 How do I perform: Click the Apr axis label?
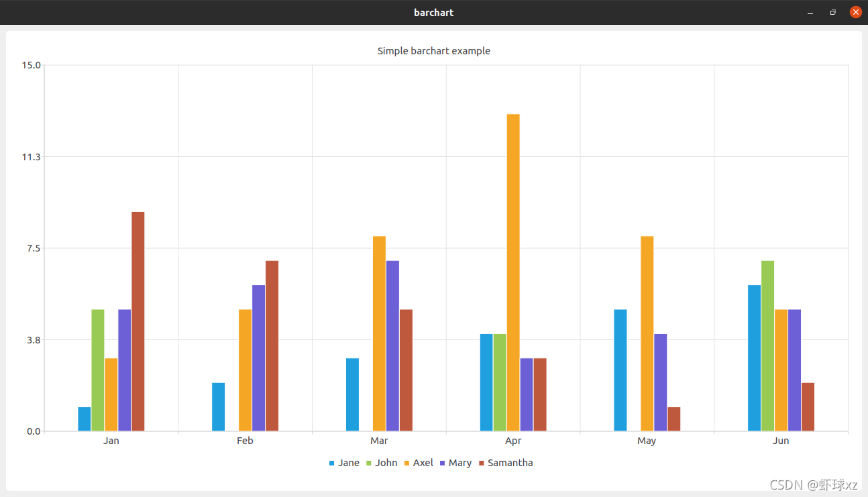click(513, 441)
